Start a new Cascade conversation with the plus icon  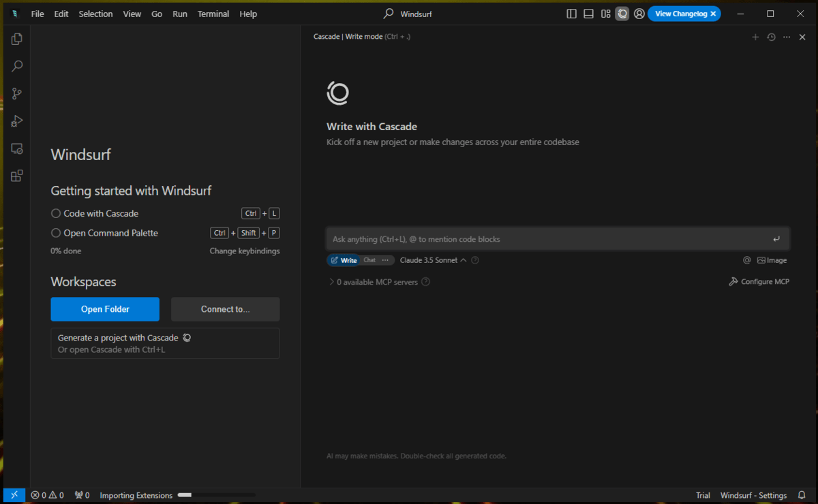[x=755, y=37]
